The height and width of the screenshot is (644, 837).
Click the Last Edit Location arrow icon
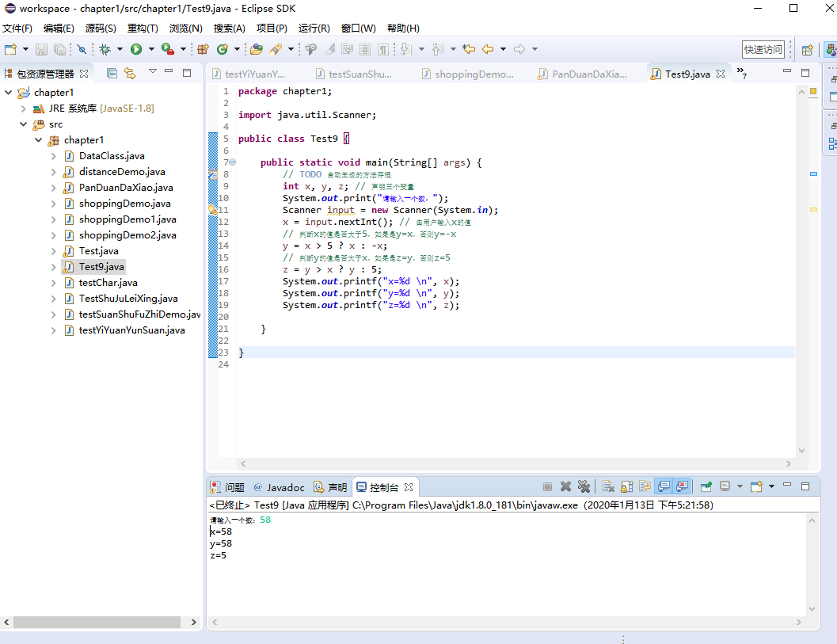(x=469, y=49)
